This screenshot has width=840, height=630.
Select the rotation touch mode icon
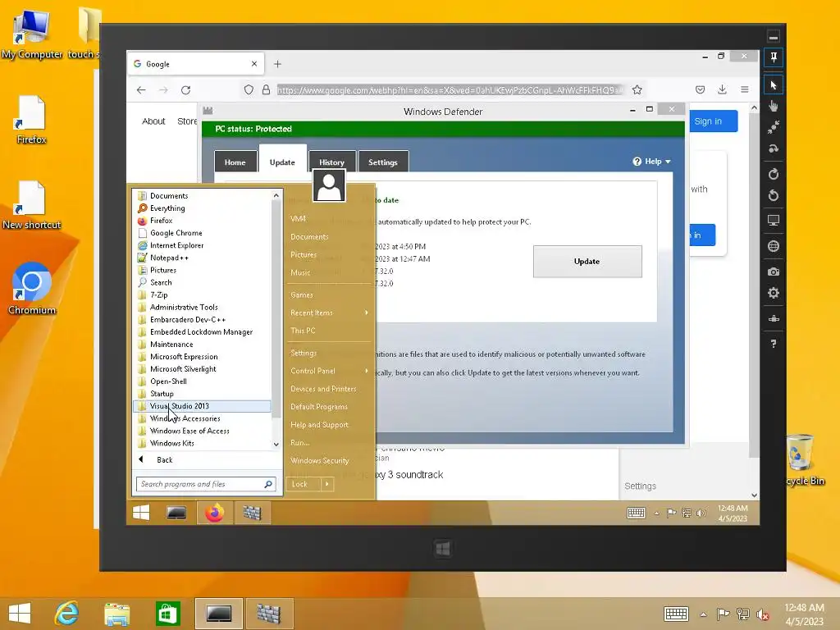[x=774, y=148]
